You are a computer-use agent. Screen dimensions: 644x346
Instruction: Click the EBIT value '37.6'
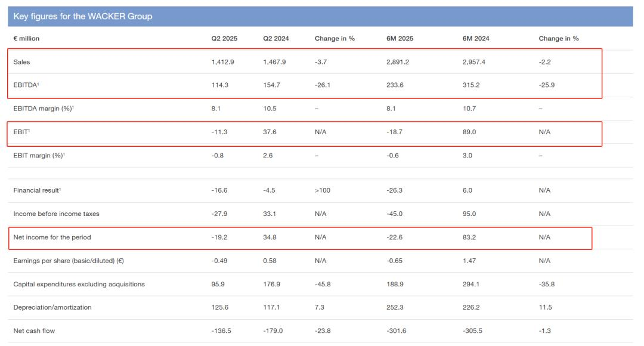point(270,132)
